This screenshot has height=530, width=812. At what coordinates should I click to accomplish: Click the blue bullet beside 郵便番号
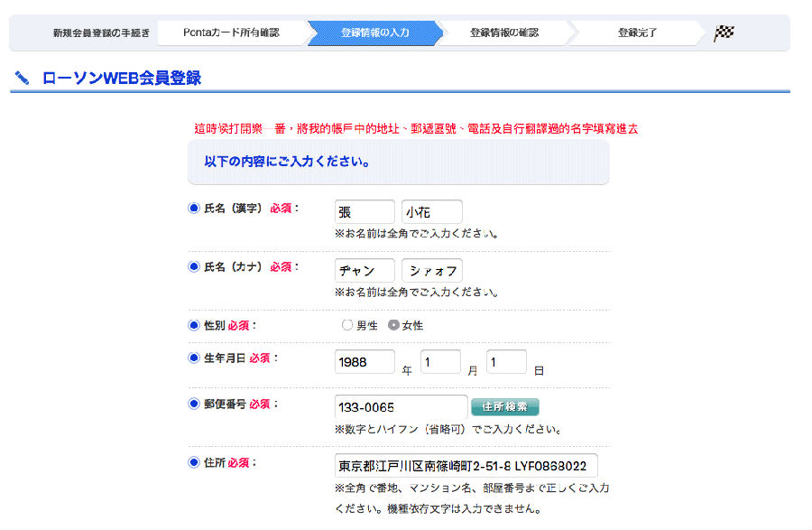pyautogui.click(x=194, y=403)
